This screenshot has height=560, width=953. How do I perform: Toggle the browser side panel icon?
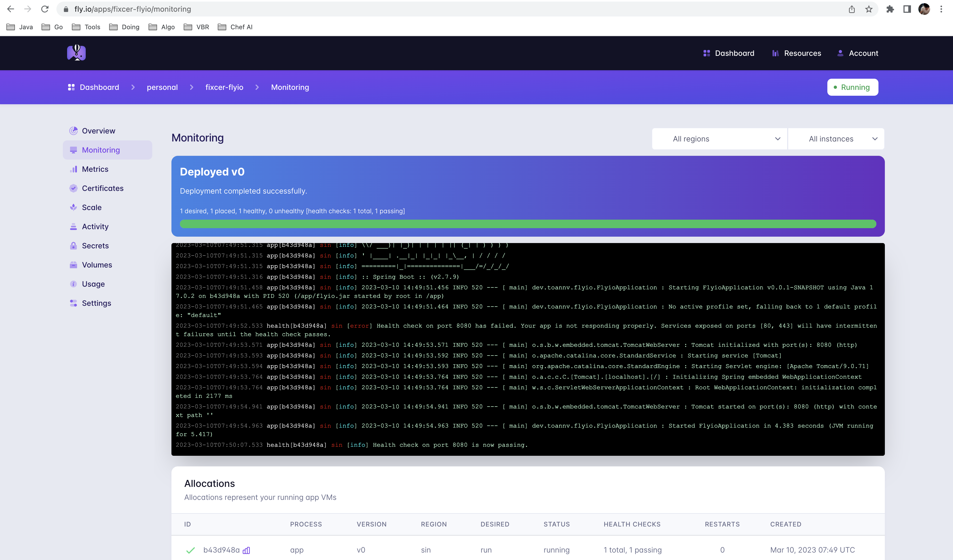click(x=907, y=9)
